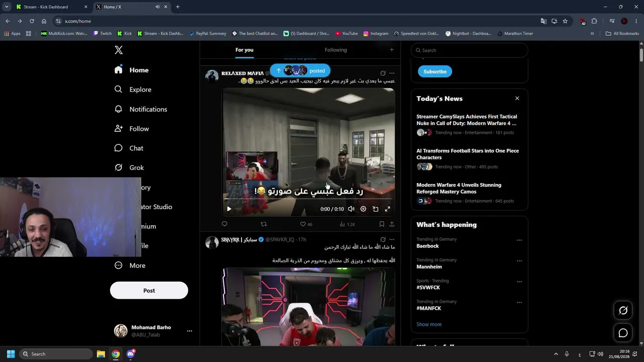
Task: Click the plus icon beside Following tab
Action: pos(391,50)
